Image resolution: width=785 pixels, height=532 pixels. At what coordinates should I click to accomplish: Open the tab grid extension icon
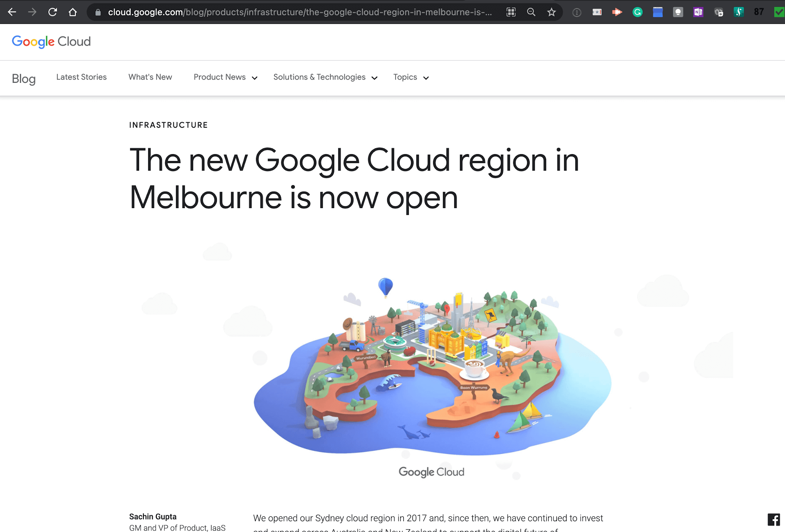tap(511, 12)
